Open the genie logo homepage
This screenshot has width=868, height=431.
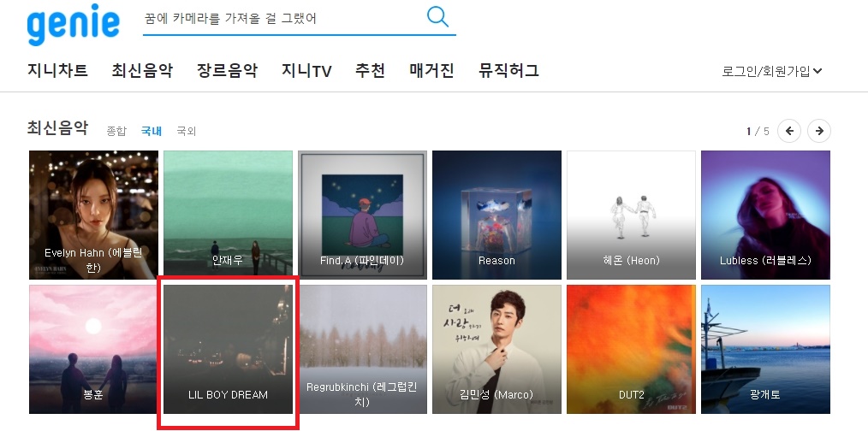(x=73, y=24)
